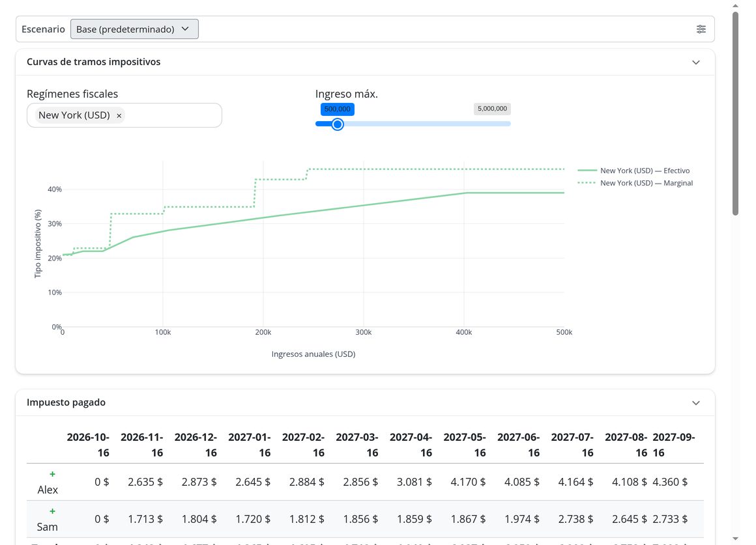Select the 2027-09-16 column header
The height and width of the screenshot is (545, 756).
(674, 445)
